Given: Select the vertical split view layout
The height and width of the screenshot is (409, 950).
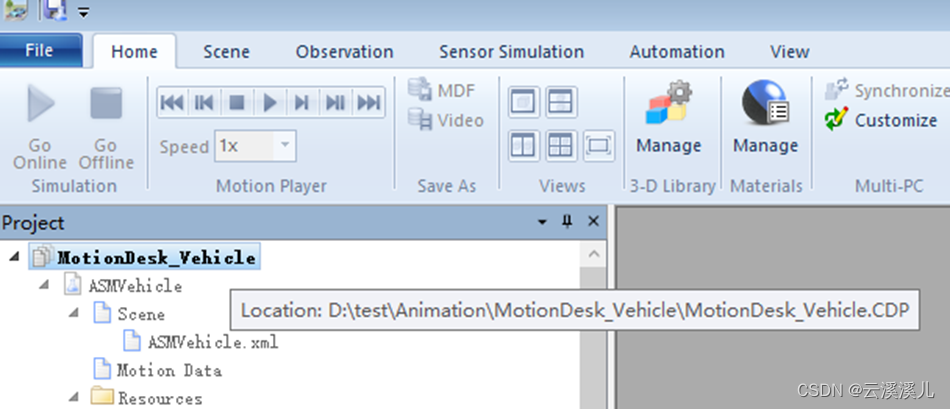Looking at the screenshot, I should pyautogui.click(x=524, y=145).
